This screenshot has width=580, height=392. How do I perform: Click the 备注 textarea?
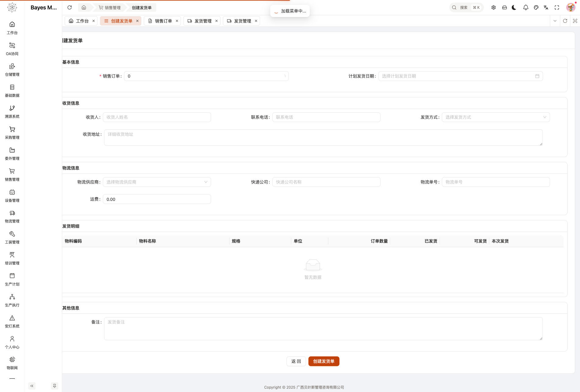click(x=323, y=329)
